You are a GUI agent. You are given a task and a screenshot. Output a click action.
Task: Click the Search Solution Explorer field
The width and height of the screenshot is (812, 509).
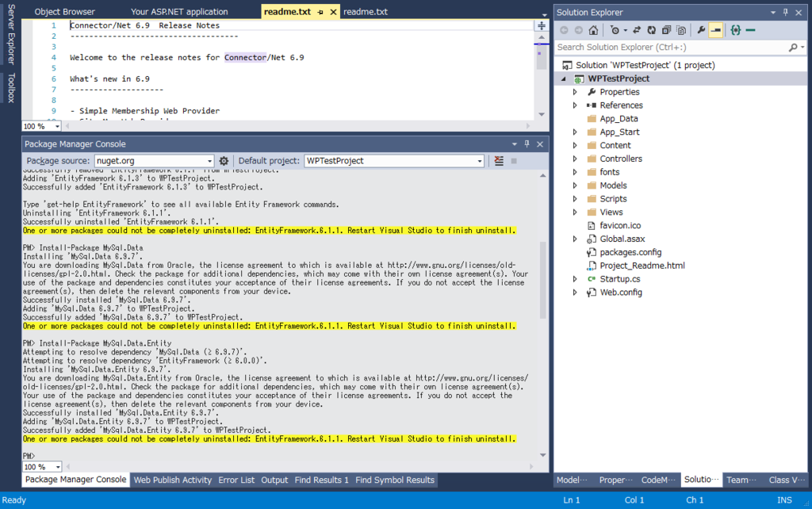(672, 47)
